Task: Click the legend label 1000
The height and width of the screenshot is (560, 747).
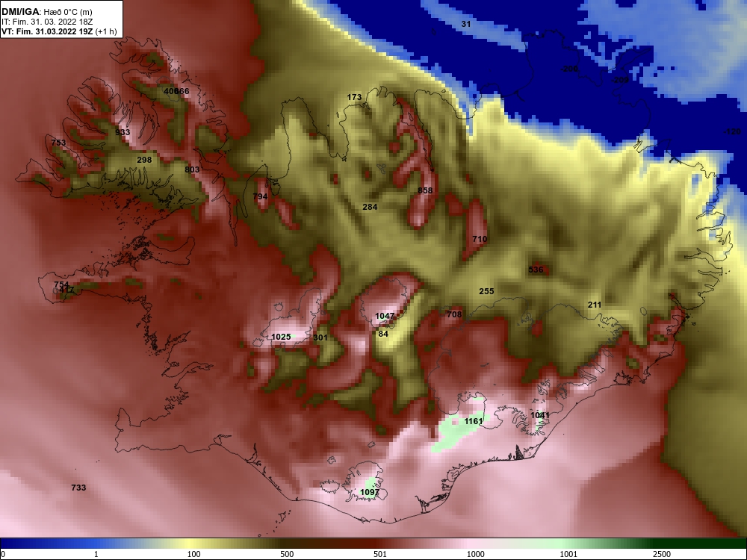Action: pyautogui.click(x=475, y=554)
